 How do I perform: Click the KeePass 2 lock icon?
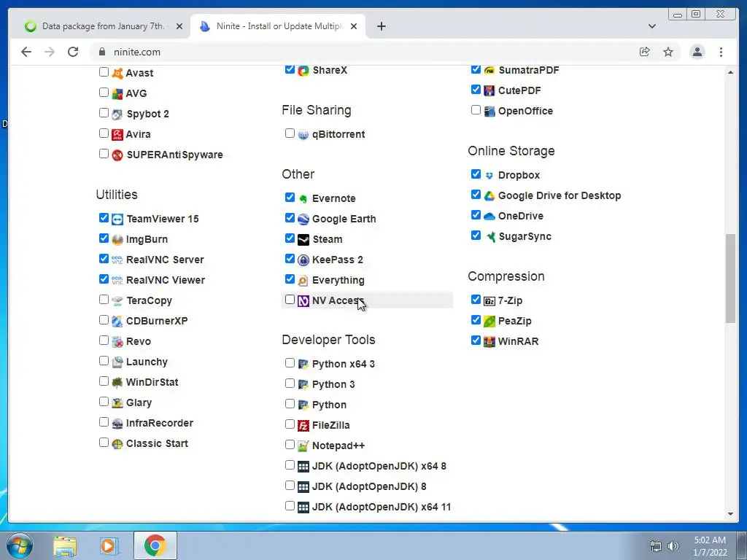tap(303, 260)
